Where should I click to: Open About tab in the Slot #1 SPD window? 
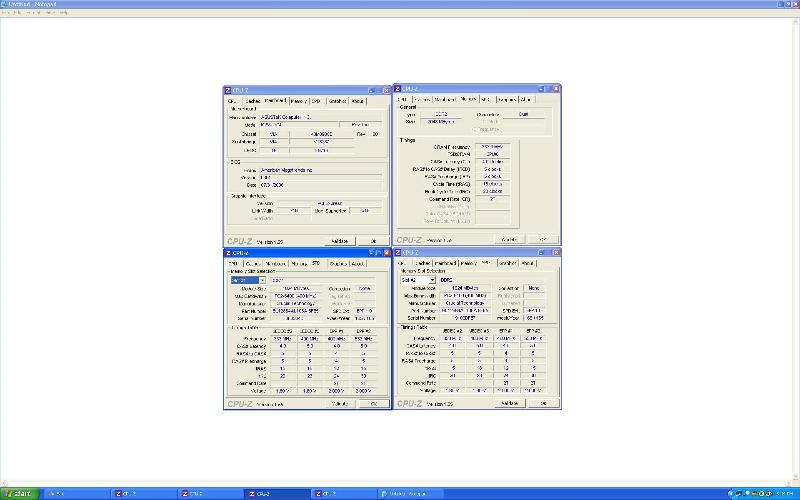(x=358, y=264)
